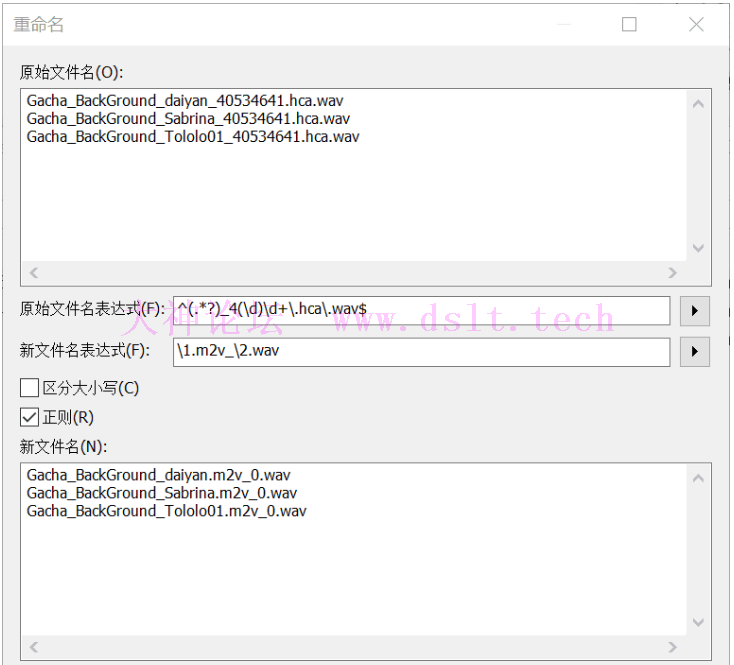Click the new names list scroll-down arrow
Viewport: 734px width, 665px height.
coord(699,622)
